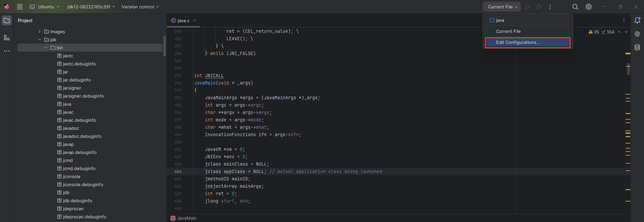The width and height of the screenshot is (644, 222).
Task: Click the InvocationFunctions ifn declaration line
Action: click(x=253, y=134)
